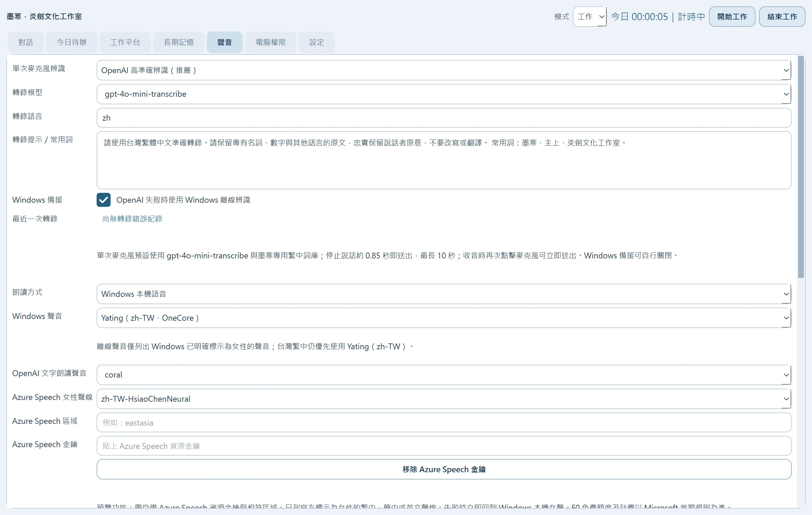Click the 離線聲音僅列出 Windows help note
812x515 pixels.
(255, 347)
